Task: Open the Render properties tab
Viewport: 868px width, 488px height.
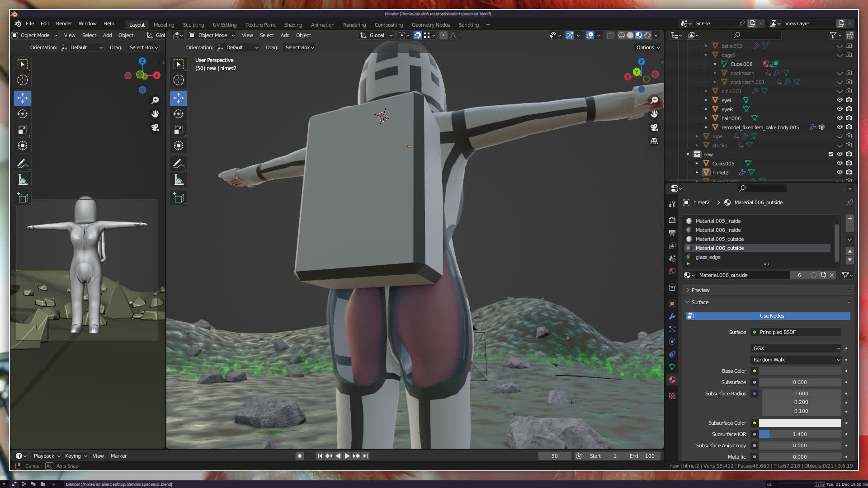Action: coord(672,220)
